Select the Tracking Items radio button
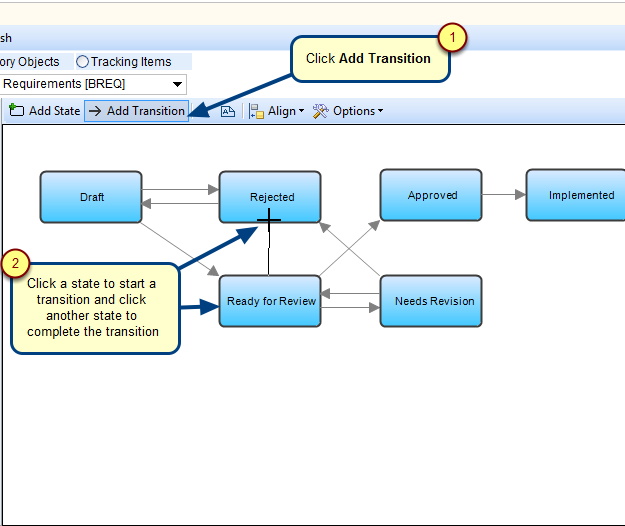625x526 pixels. pyautogui.click(x=82, y=62)
